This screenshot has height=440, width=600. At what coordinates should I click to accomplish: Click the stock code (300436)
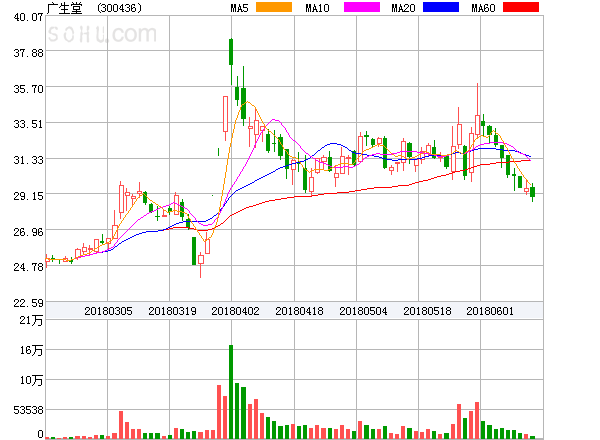[119, 8]
